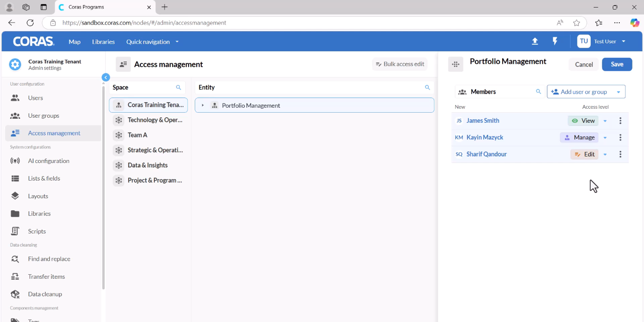Click the Access management header icon
The image size is (644, 322).
pos(123,64)
